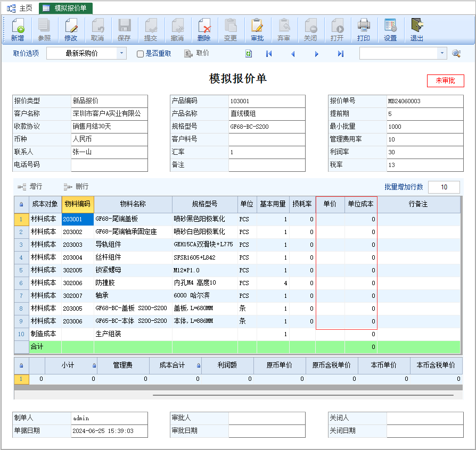Click the empty 备注 field
The image size is (476, 450).
[267, 165]
